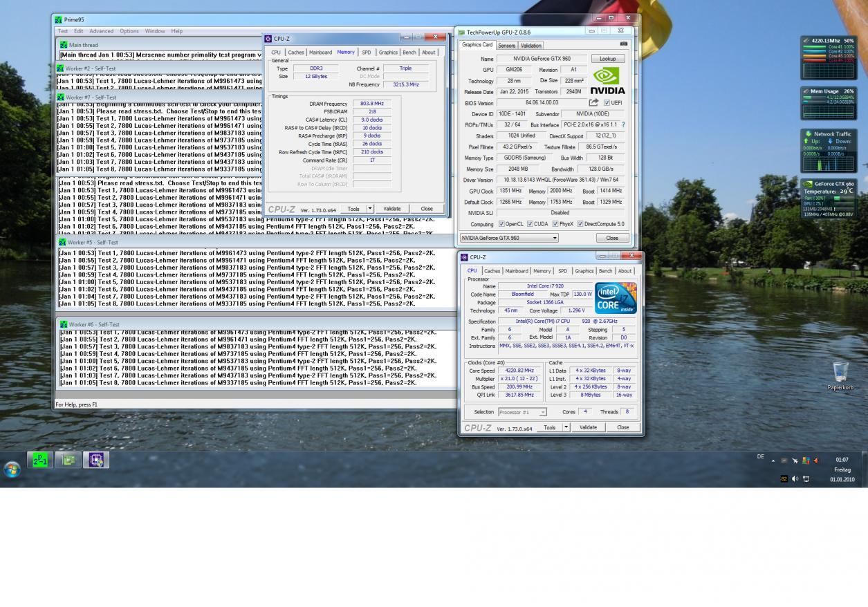Click the Worker #5 window icon

[62, 243]
